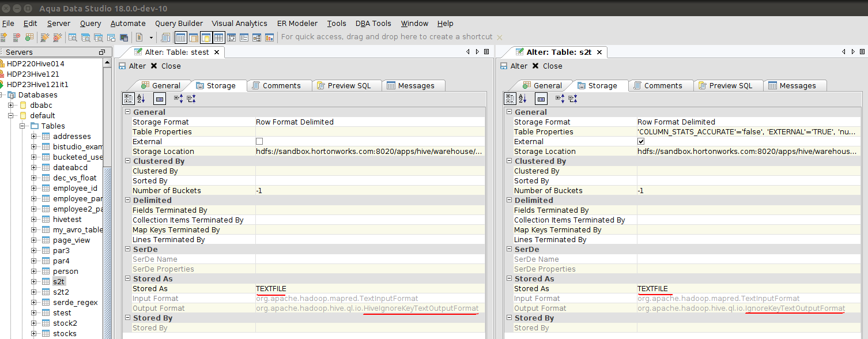
Task: Collapse the Tables folder tree node
Action: [x=22, y=126]
